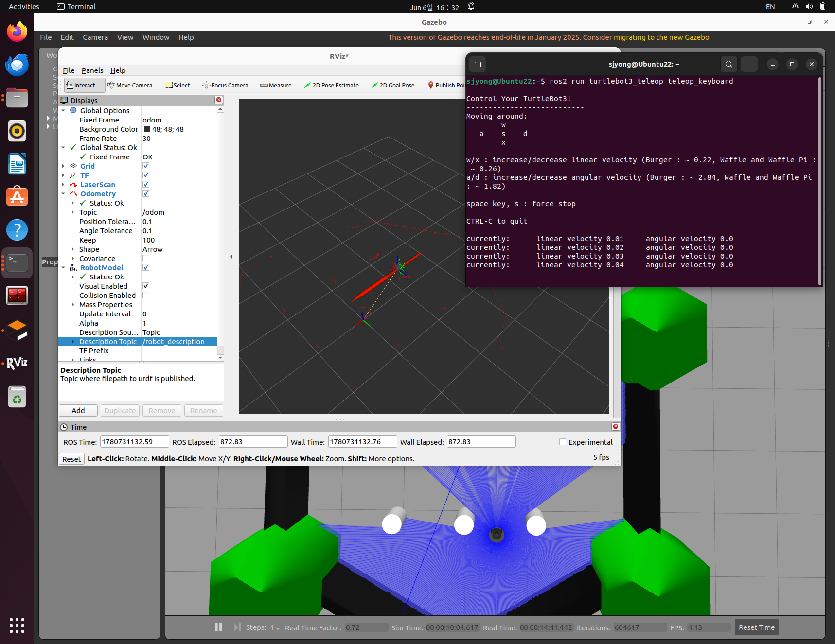Pause the Gazebo simulation
This screenshot has width=835, height=644.
coord(219,627)
